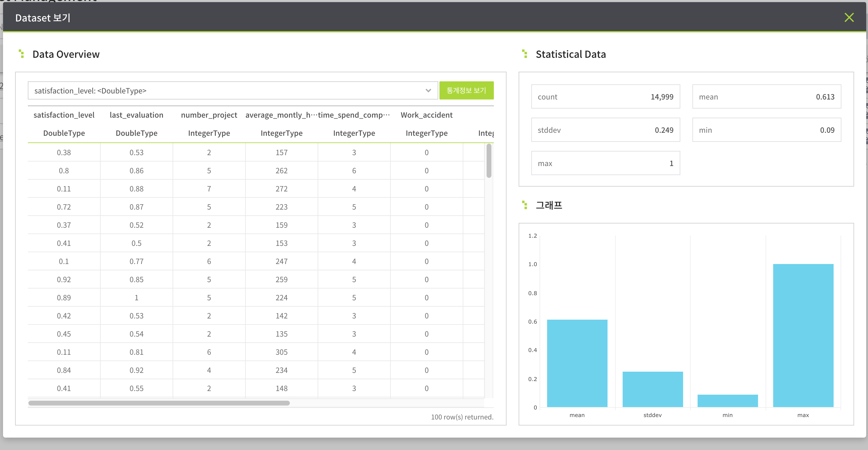
Task: Click cell 305 in average monthly hours
Action: pos(281,352)
